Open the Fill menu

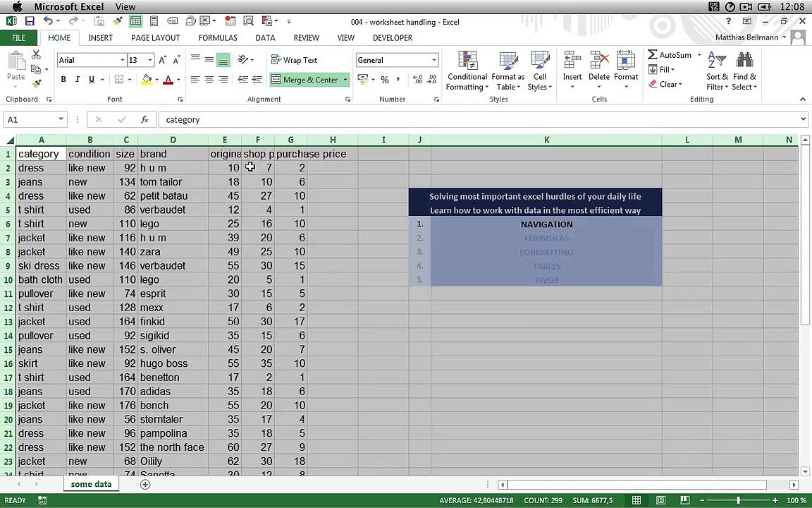tap(662, 69)
